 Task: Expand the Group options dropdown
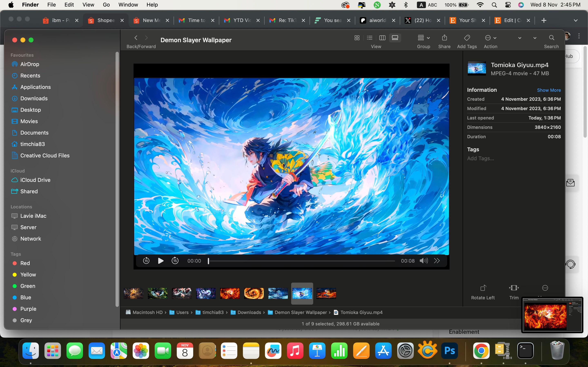[428, 38]
